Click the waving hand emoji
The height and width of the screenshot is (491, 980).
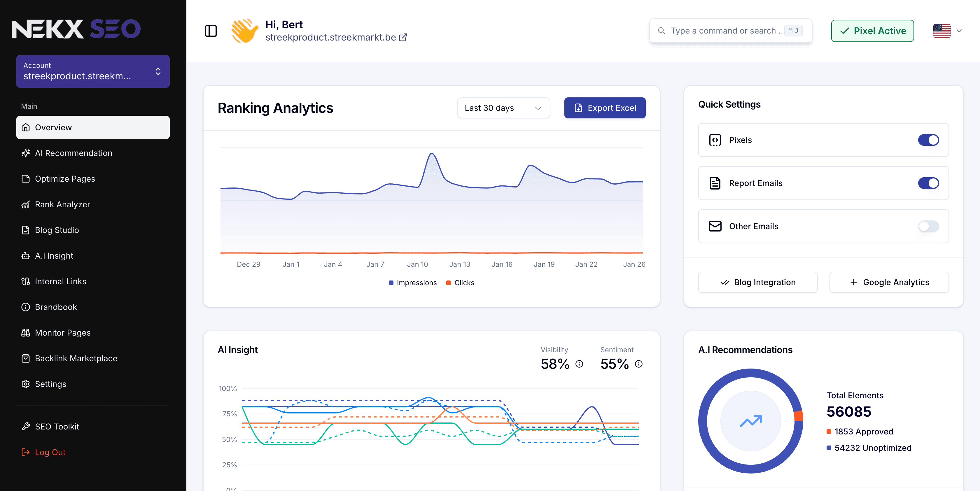(x=245, y=31)
